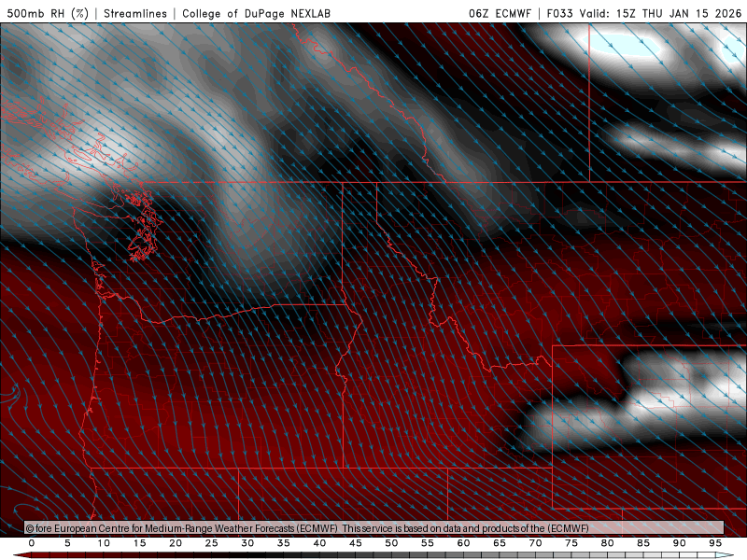
Task: Click the '70' value on the color scale
Action: click(535, 543)
